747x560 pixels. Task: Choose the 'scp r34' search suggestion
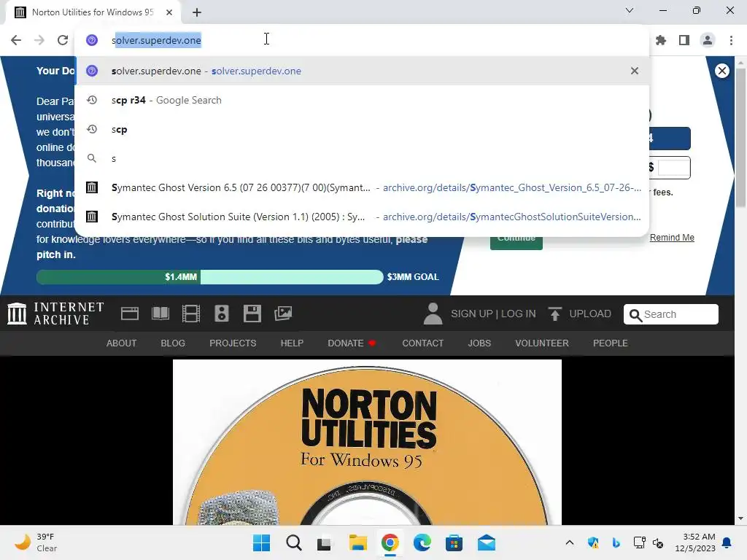(x=362, y=100)
